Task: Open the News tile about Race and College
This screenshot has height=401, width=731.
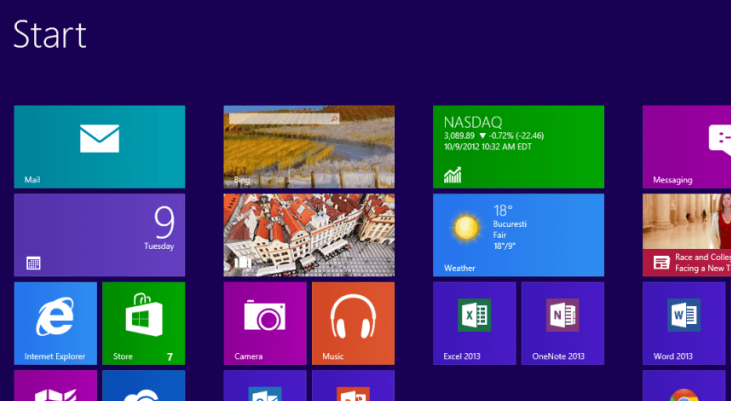Action: pos(687,235)
